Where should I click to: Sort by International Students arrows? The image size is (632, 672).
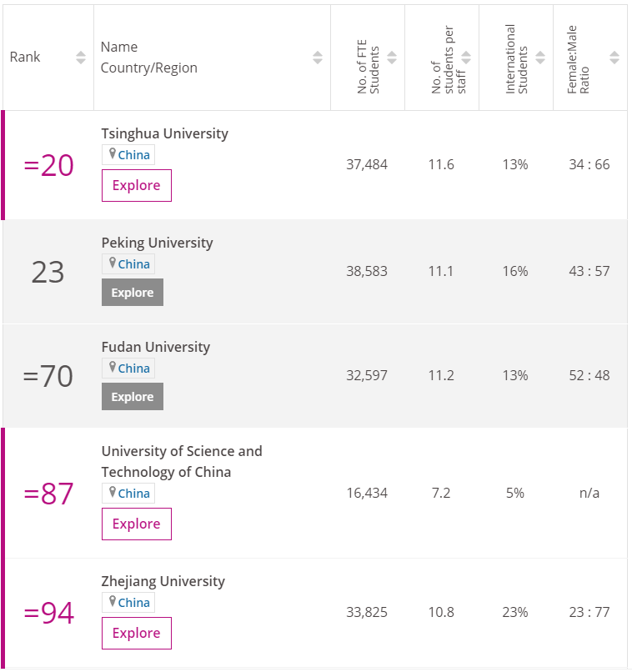coord(540,58)
